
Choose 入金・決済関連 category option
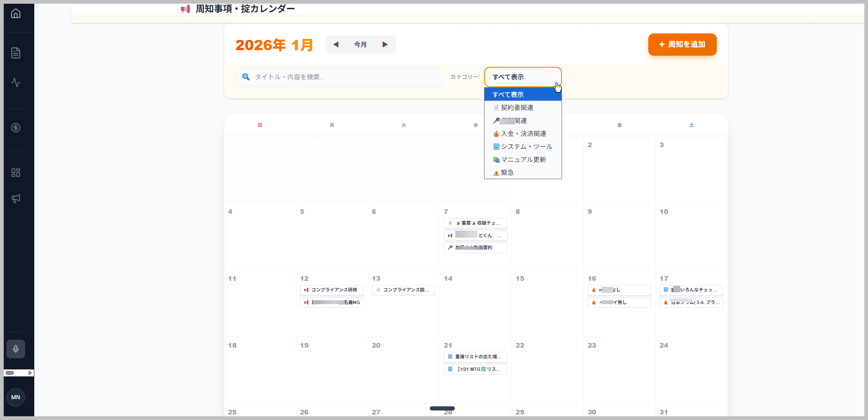click(x=523, y=134)
